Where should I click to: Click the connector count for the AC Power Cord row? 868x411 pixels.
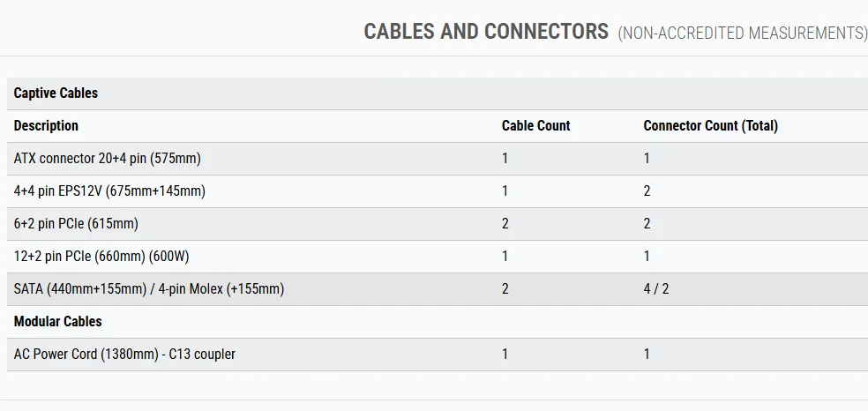tap(647, 355)
